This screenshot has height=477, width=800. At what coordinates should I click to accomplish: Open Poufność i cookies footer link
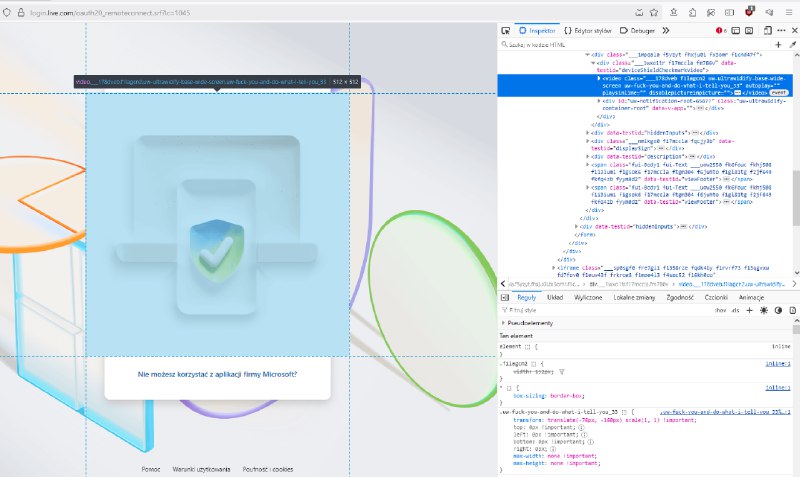[268, 469]
